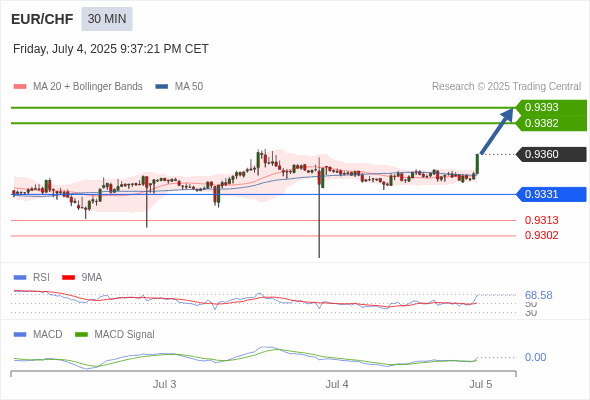Click the 30 MIN timeframe button
590x400 pixels.
[x=107, y=19]
